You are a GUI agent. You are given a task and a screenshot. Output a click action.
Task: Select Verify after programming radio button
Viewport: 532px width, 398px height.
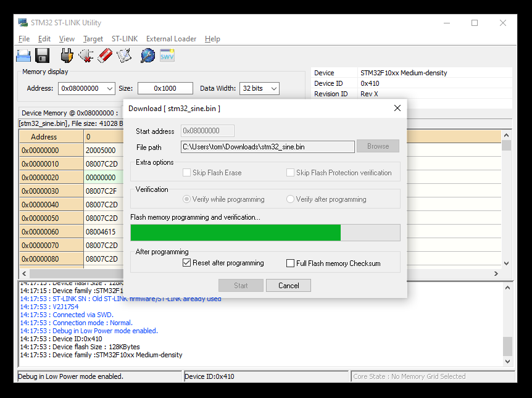pos(290,199)
